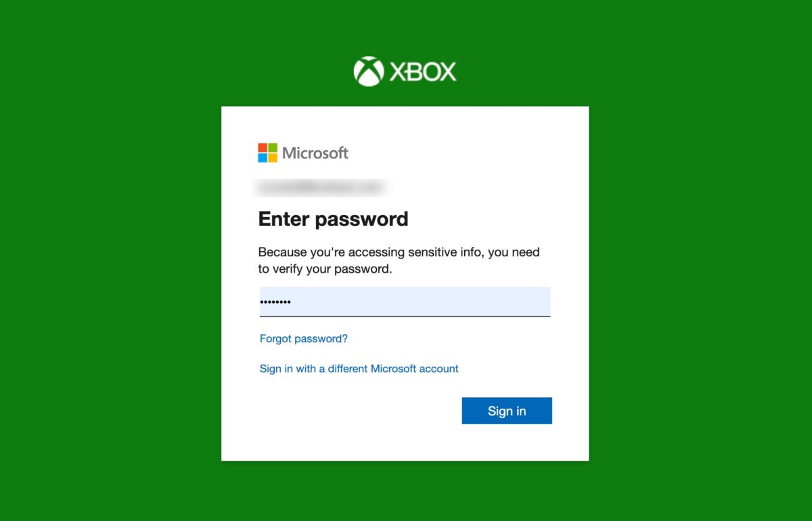Click the dark underline of password field
812x521 pixels.
[x=405, y=316]
